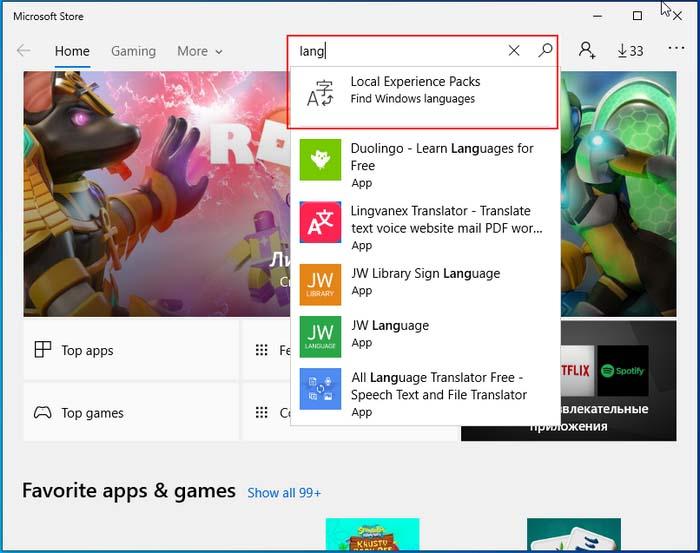The image size is (700, 553).
Task: Click the Top apps grid icon
Action: click(x=43, y=349)
